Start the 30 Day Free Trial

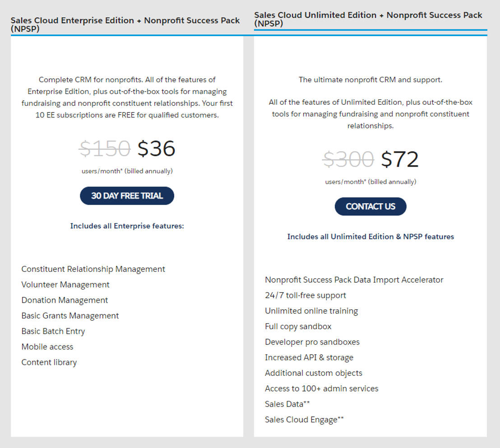click(127, 196)
